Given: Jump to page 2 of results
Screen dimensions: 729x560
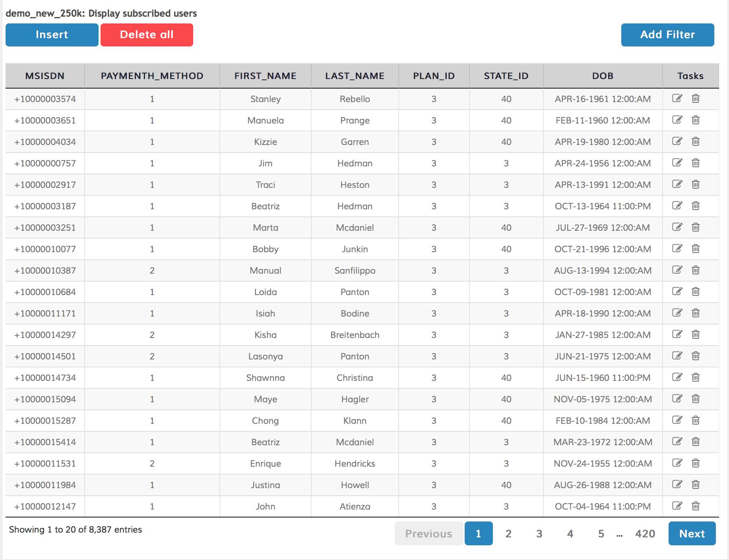Looking at the screenshot, I should [x=508, y=533].
